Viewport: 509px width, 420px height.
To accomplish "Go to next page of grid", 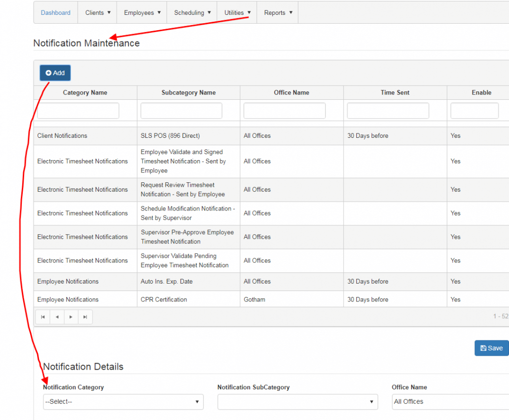I will click(x=71, y=317).
